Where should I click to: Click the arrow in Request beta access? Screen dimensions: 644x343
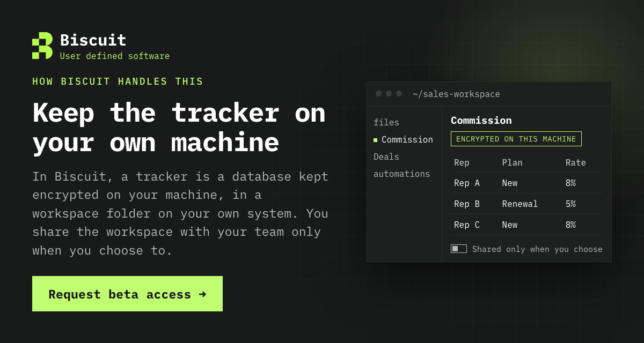(202, 294)
